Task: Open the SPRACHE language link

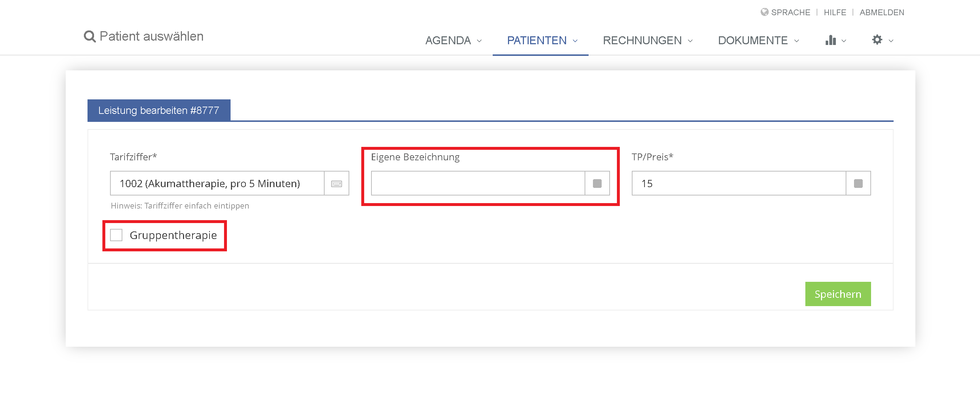Action: click(x=790, y=12)
